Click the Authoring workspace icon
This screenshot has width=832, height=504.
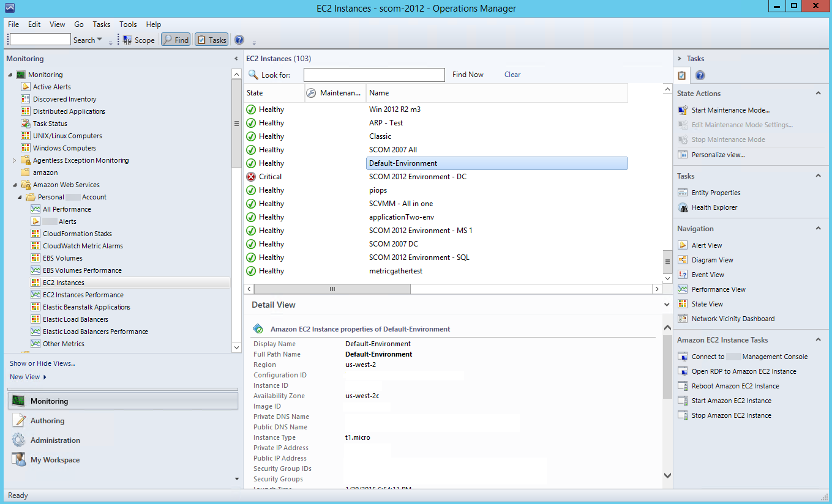click(19, 421)
